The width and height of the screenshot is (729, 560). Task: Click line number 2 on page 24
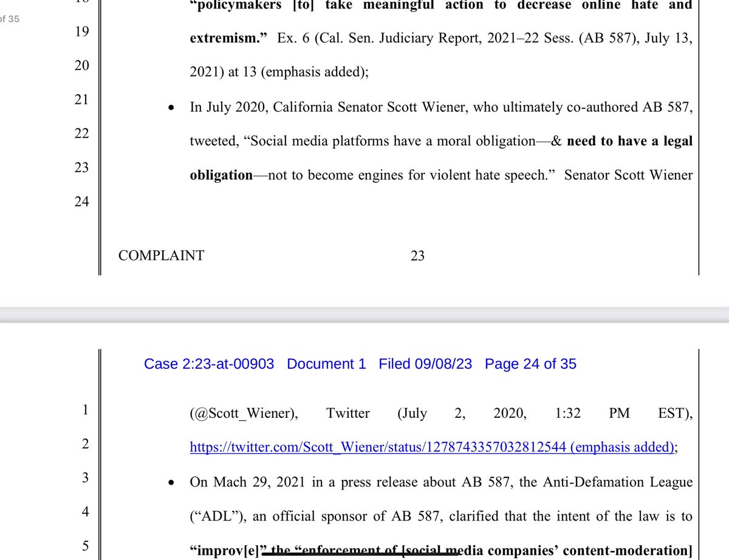85,444
